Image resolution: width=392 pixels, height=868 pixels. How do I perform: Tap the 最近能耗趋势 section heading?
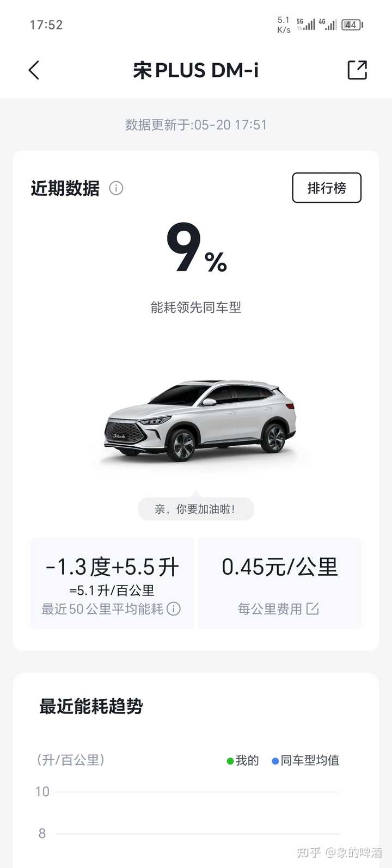click(91, 706)
